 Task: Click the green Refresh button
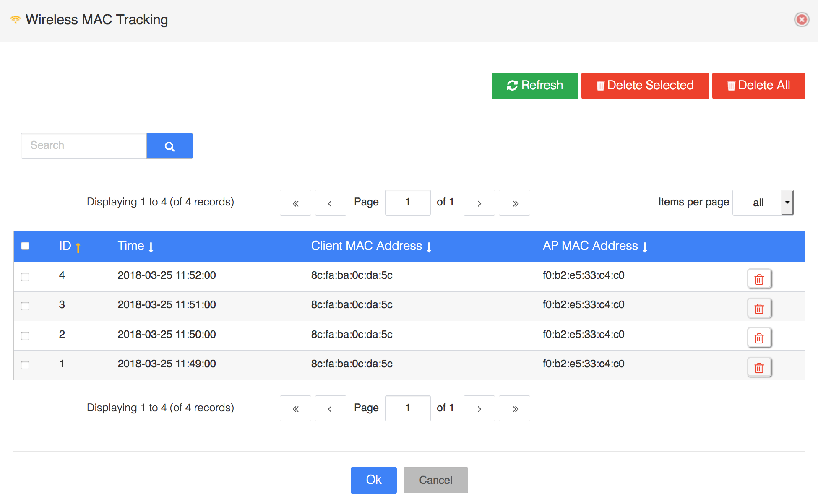535,86
